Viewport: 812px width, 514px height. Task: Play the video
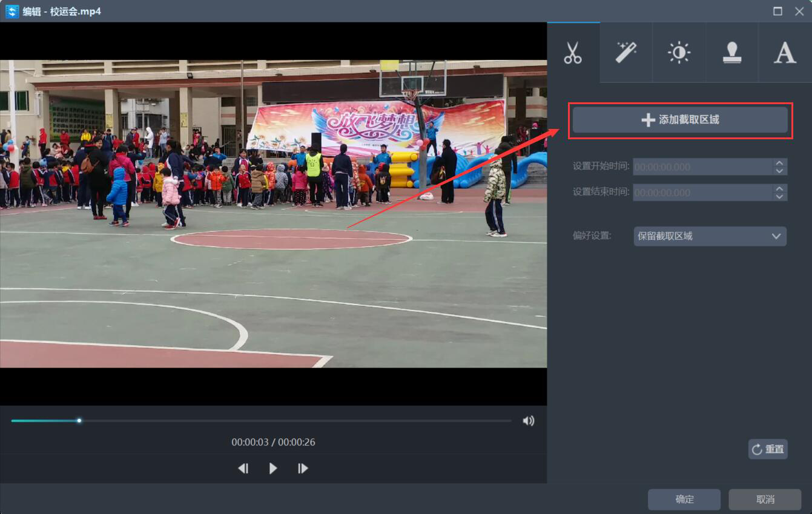coord(273,468)
